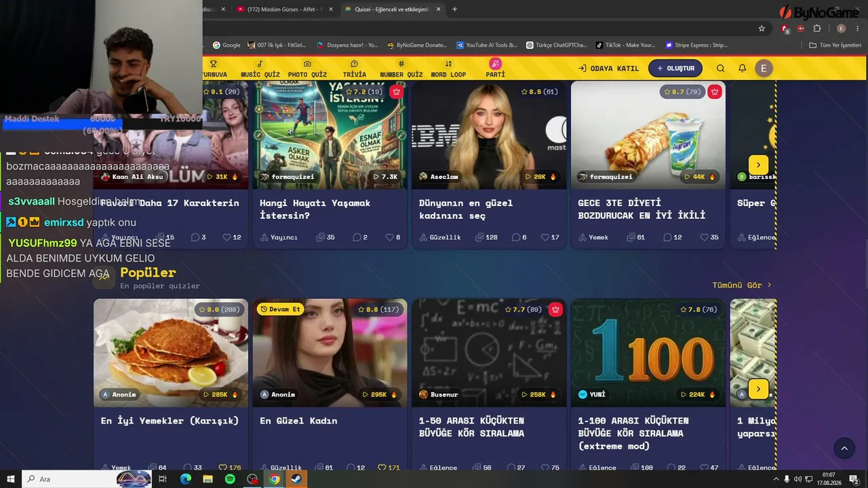Screen dimensions: 868x488
Task: Click the 44K play count badge
Action: (x=700, y=177)
